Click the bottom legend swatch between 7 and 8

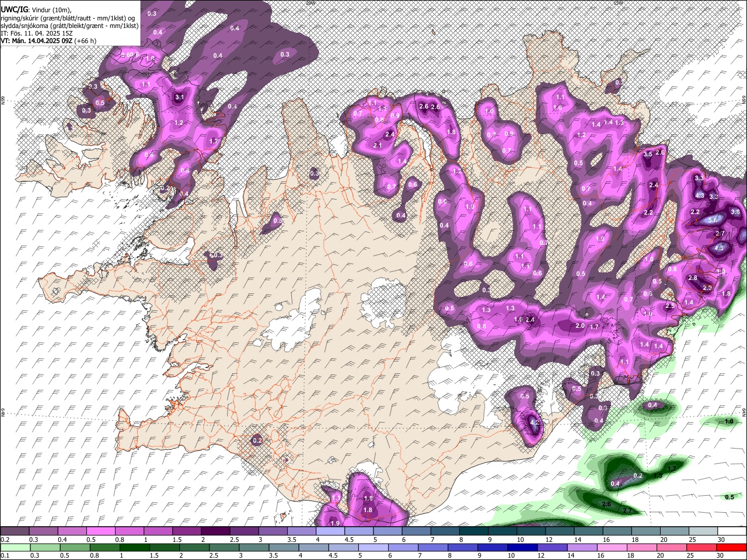pos(434,547)
